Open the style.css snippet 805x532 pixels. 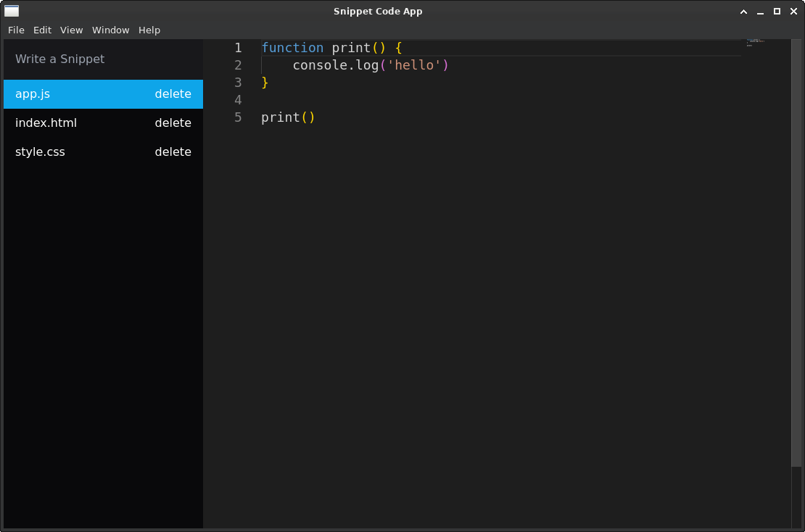click(40, 152)
